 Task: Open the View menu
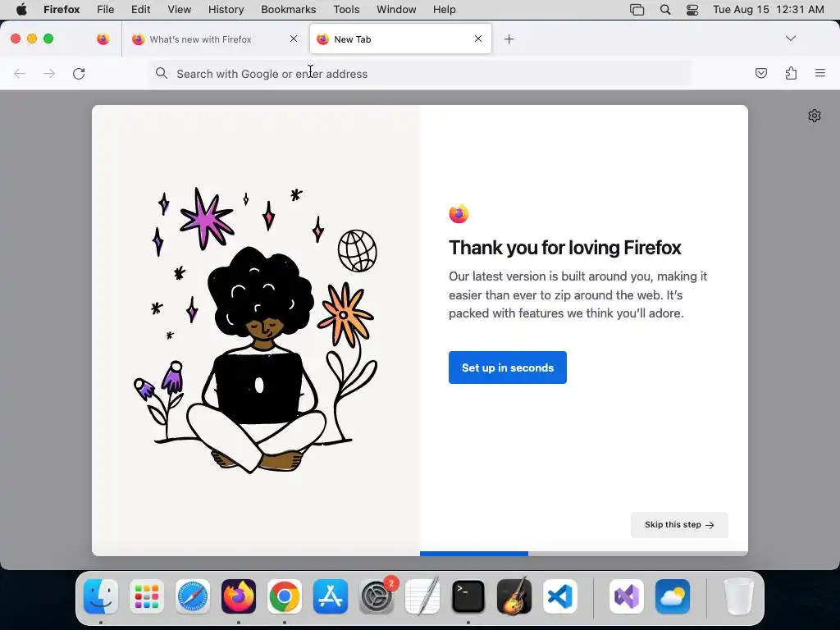(180, 10)
